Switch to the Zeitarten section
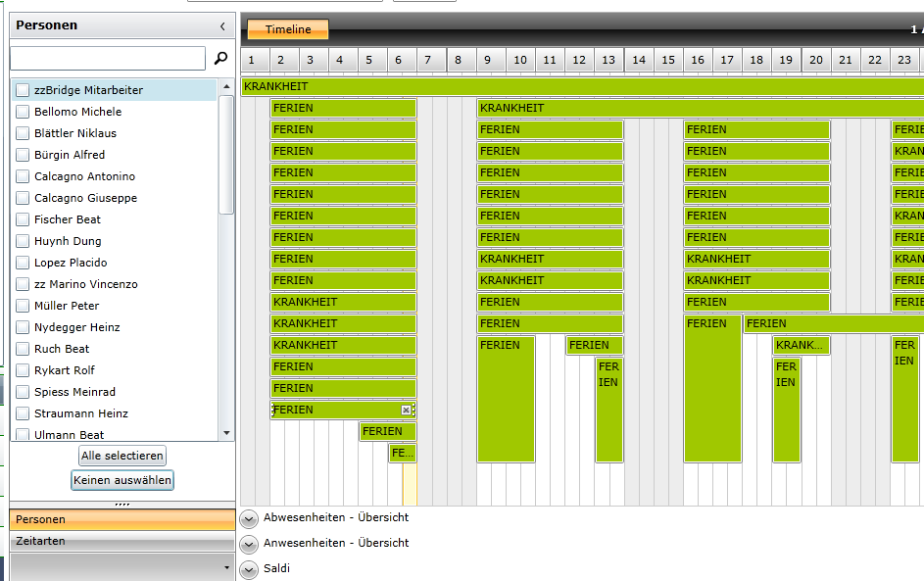 [122, 541]
